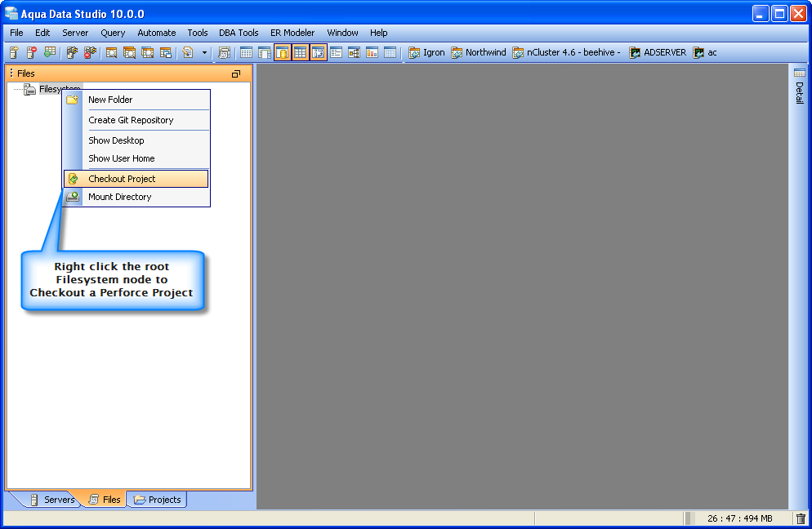Select the Filesystem root node icon
Image resolution: width=812 pixels, height=529 pixels.
click(x=29, y=89)
